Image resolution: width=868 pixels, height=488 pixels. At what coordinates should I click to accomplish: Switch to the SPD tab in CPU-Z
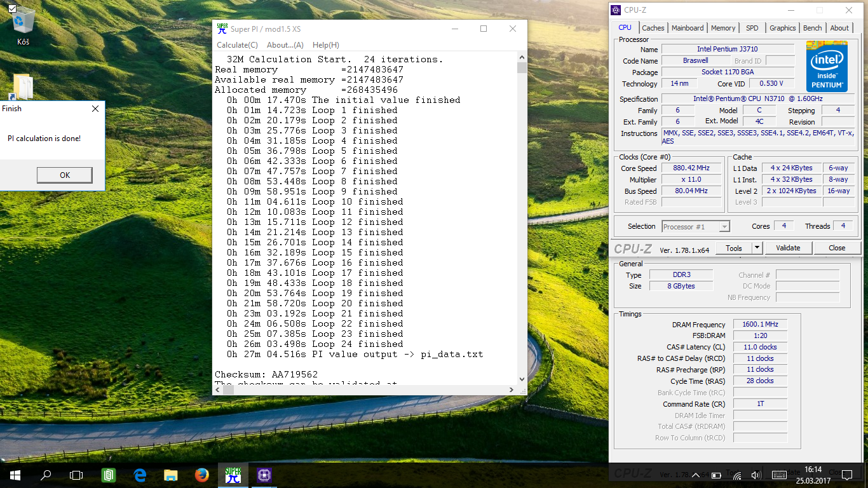click(752, 28)
